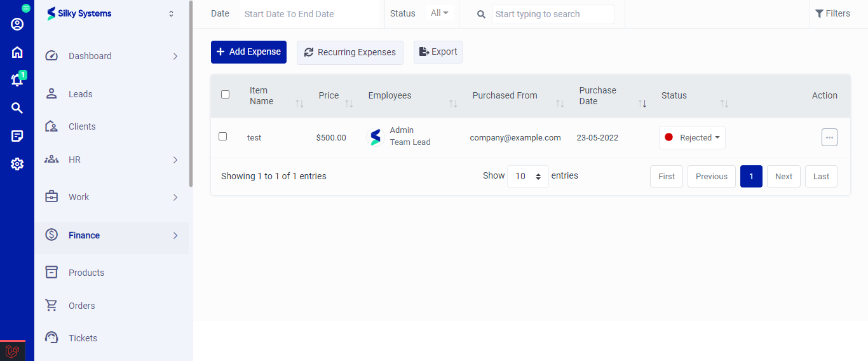The width and height of the screenshot is (868, 361).
Task: Open the Rejected status dropdown
Action: 692,137
